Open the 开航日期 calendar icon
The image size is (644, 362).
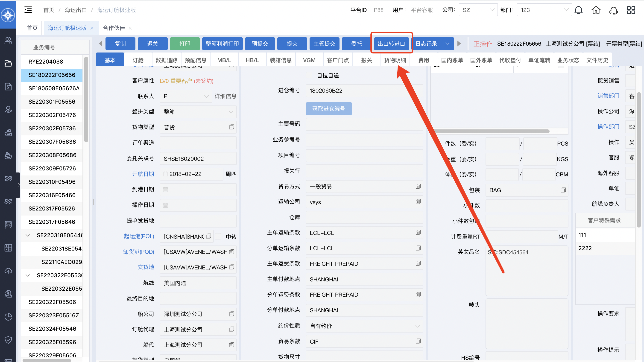[x=166, y=174]
